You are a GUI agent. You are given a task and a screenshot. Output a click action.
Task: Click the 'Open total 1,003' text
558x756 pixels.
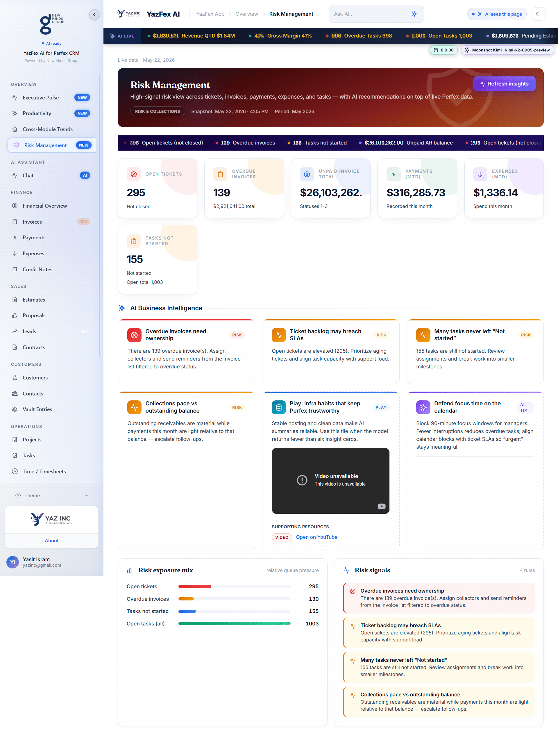coord(144,282)
